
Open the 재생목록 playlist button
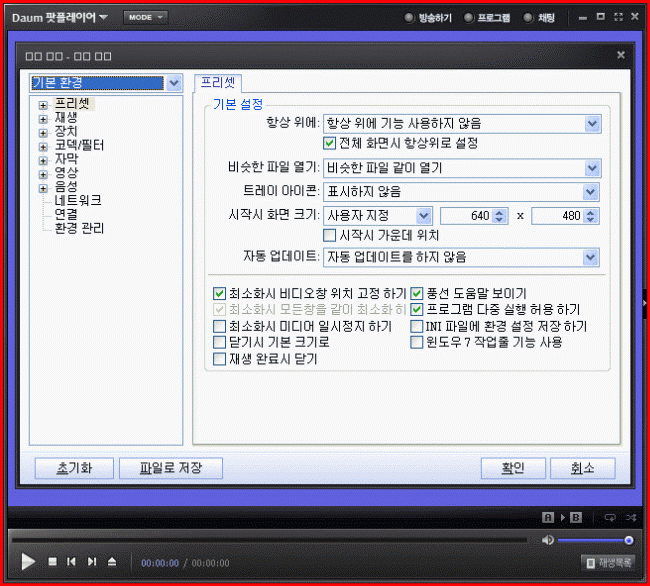[609, 563]
